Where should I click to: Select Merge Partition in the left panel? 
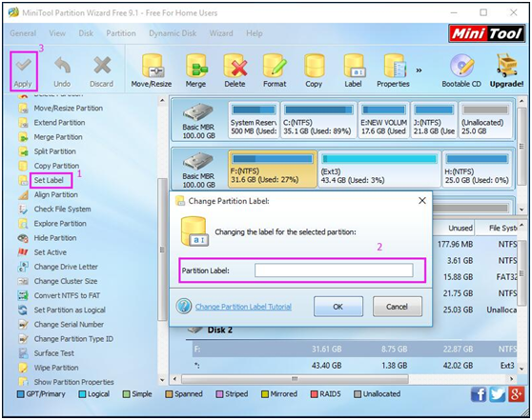pyautogui.click(x=58, y=137)
